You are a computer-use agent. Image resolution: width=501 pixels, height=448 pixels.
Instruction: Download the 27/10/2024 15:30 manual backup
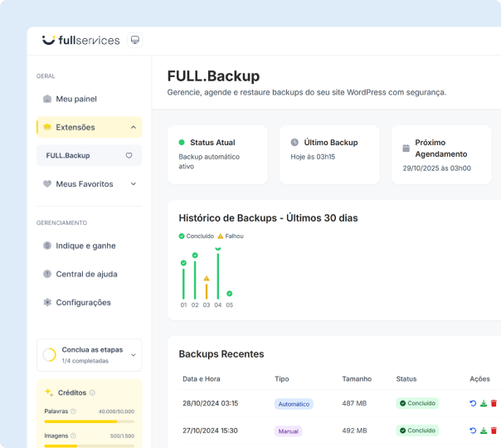pyautogui.click(x=484, y=431)
